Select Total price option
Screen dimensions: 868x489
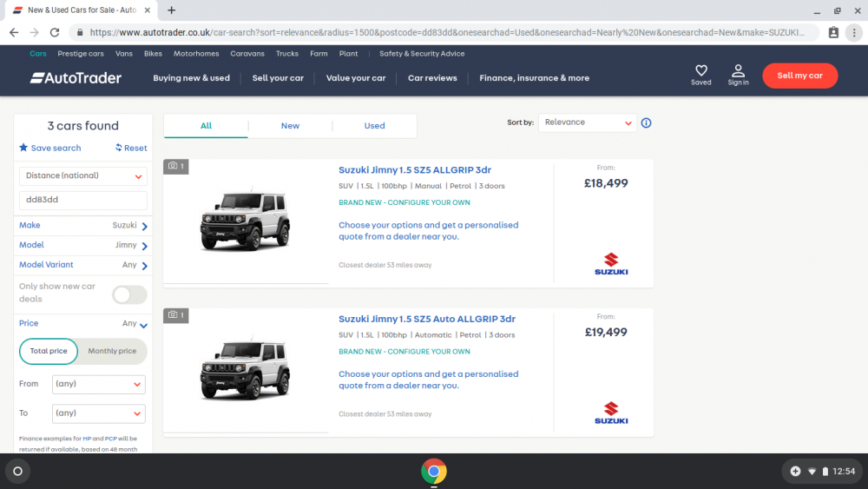coord(49,351)
